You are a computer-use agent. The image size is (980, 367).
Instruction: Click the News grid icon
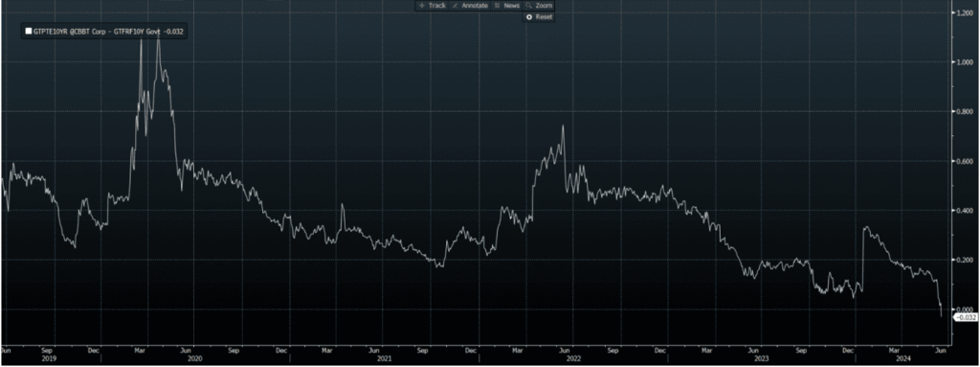point(497,5)
